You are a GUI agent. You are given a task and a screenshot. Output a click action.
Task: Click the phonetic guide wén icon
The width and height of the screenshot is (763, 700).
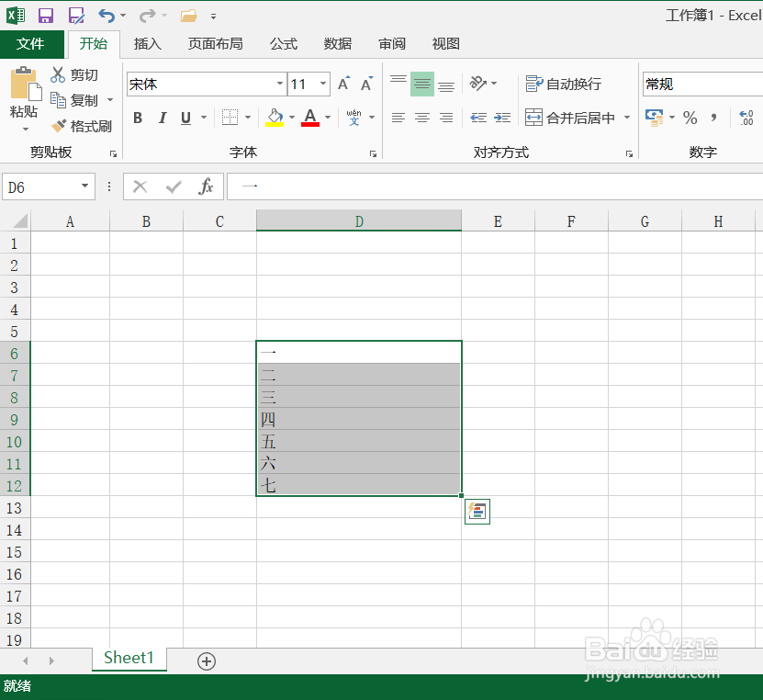coord(353,118)
